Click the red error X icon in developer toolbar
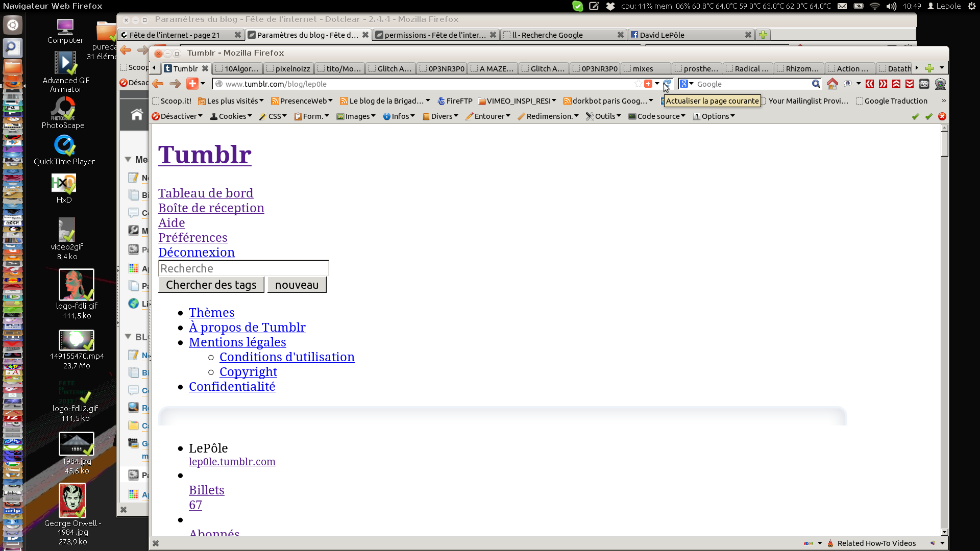The width and height of the screenshot is (980, 551). (942, 116)
